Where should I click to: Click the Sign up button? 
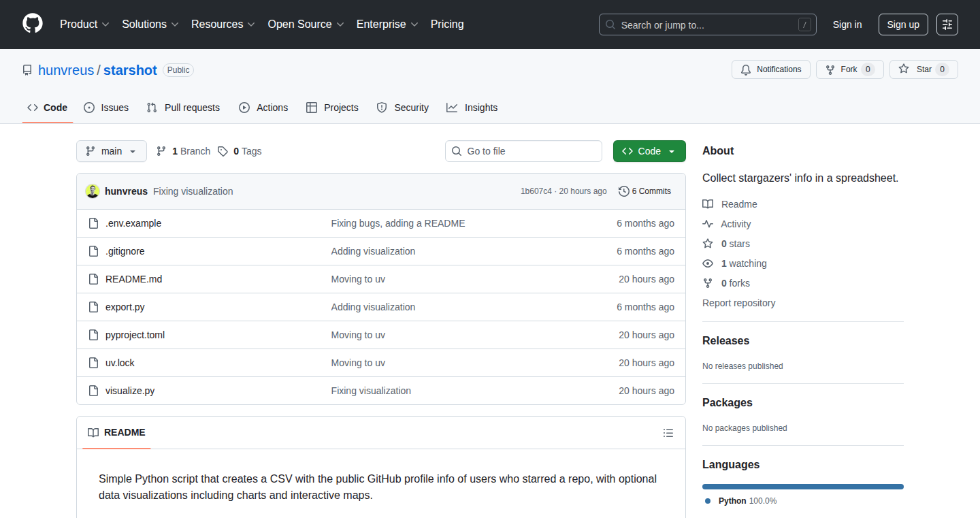903,25
